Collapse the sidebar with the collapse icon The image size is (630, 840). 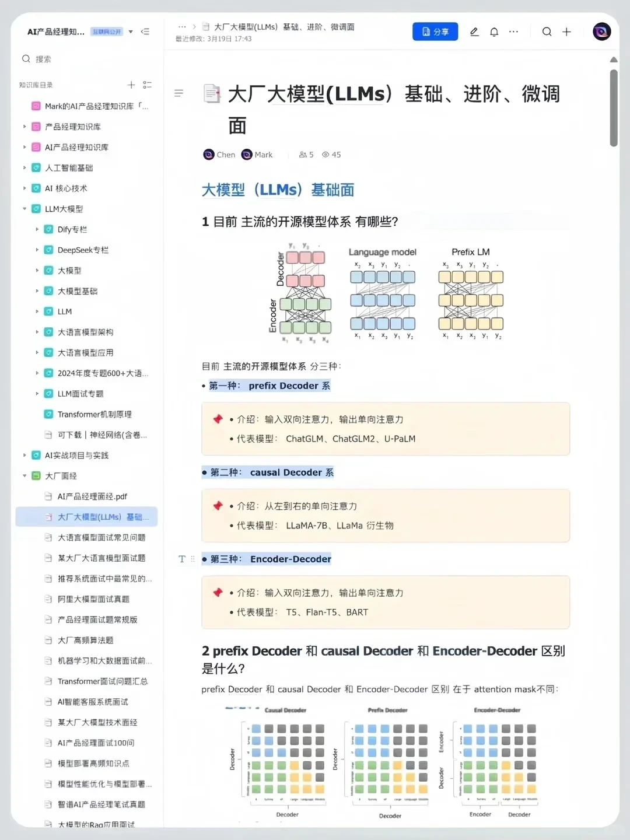tap(145, 32)
